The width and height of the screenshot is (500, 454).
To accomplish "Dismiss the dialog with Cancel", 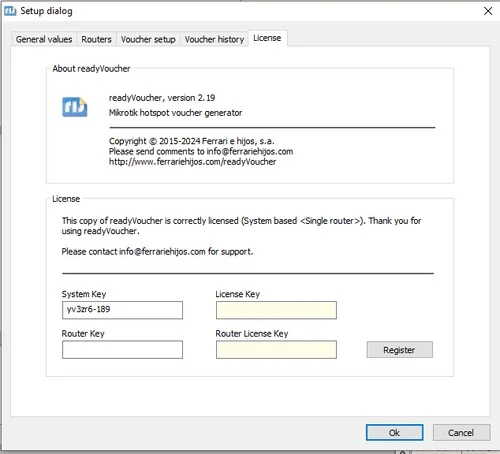I will coord(461,432).
